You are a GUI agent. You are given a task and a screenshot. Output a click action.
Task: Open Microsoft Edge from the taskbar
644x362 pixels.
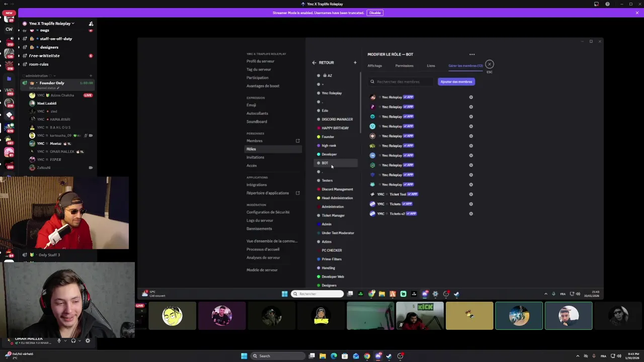334,356
